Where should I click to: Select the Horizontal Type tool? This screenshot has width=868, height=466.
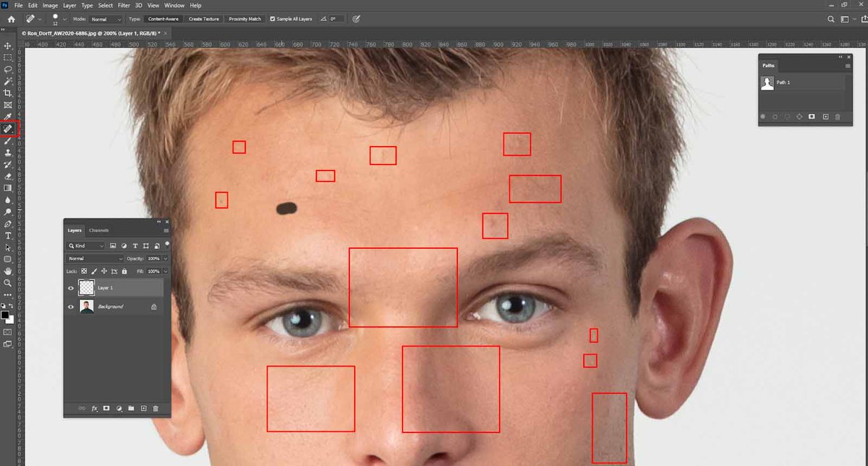pos(8,234)
